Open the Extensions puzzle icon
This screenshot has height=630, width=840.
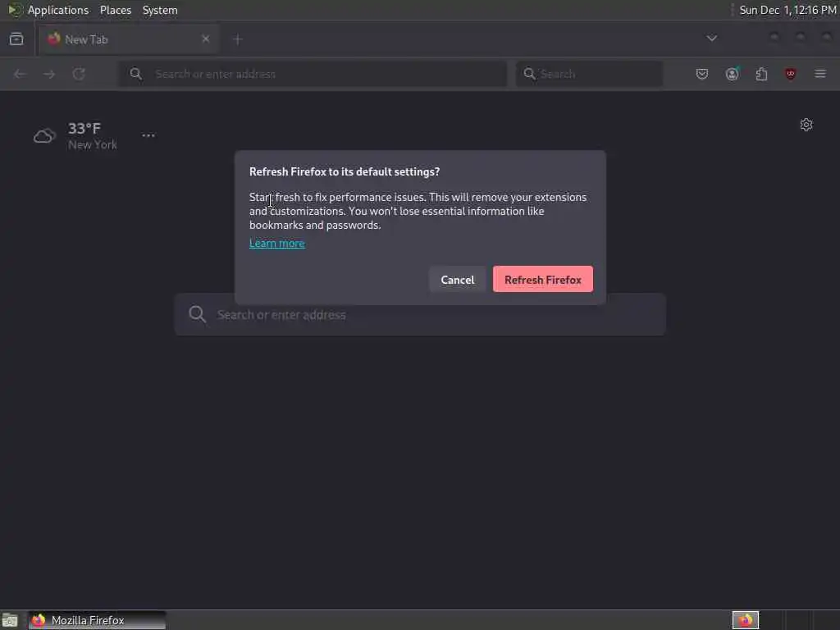(761, 74)
